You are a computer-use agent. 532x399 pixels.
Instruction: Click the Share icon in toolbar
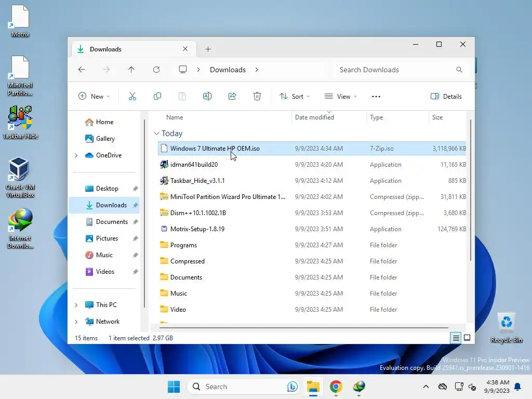tap(232, 96)
